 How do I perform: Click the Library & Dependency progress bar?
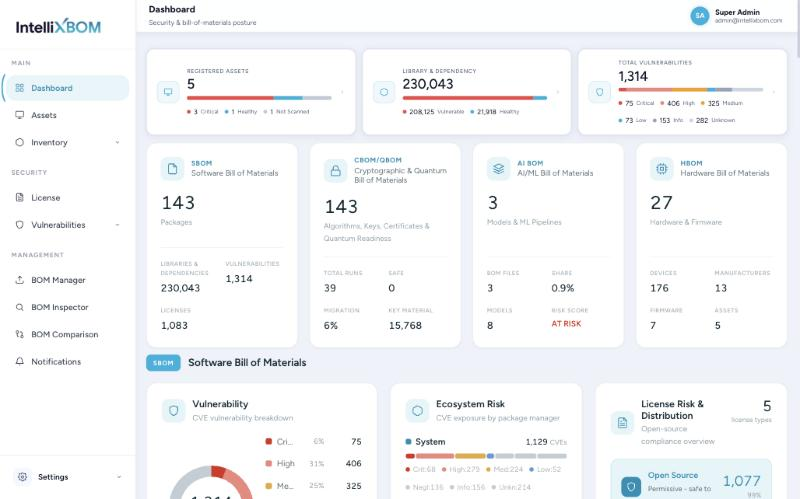point(475,98)
